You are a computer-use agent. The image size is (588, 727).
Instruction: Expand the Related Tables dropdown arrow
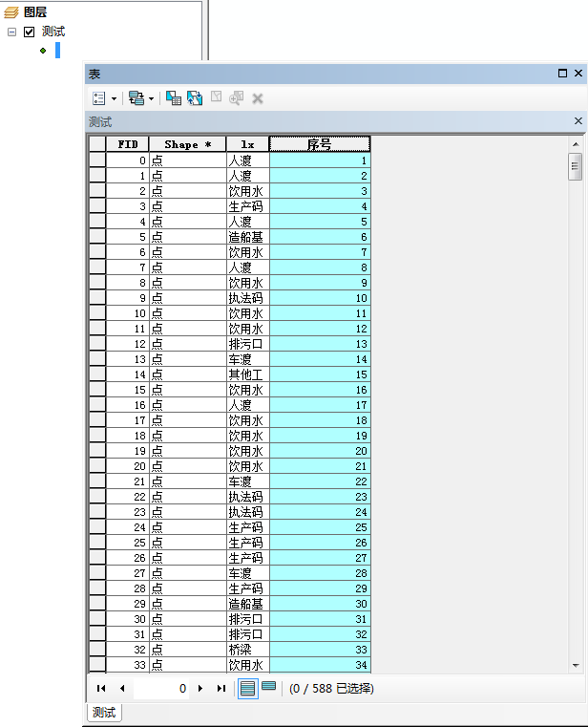click(151, 98)
